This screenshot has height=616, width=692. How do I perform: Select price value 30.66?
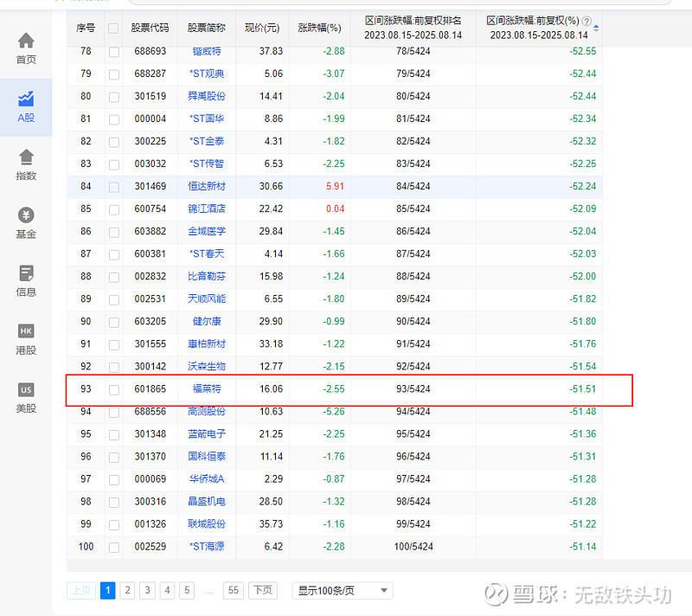coord(271,186)
